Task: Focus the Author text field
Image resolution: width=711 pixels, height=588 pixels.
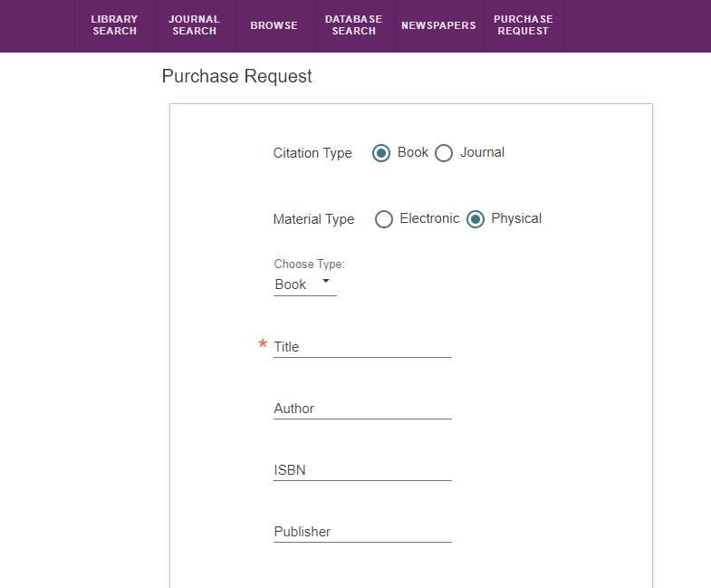Action: click(362, 409)
